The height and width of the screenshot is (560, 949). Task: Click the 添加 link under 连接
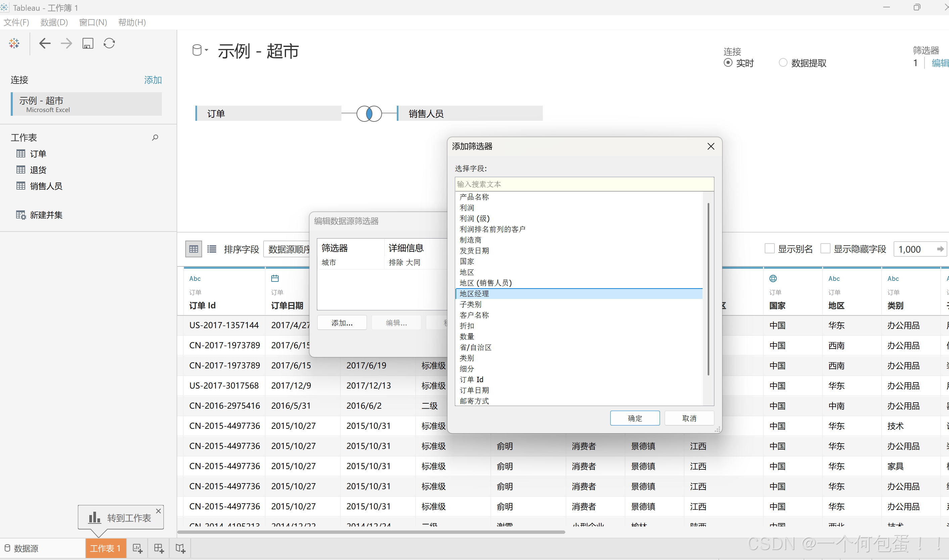pos(152,80)
